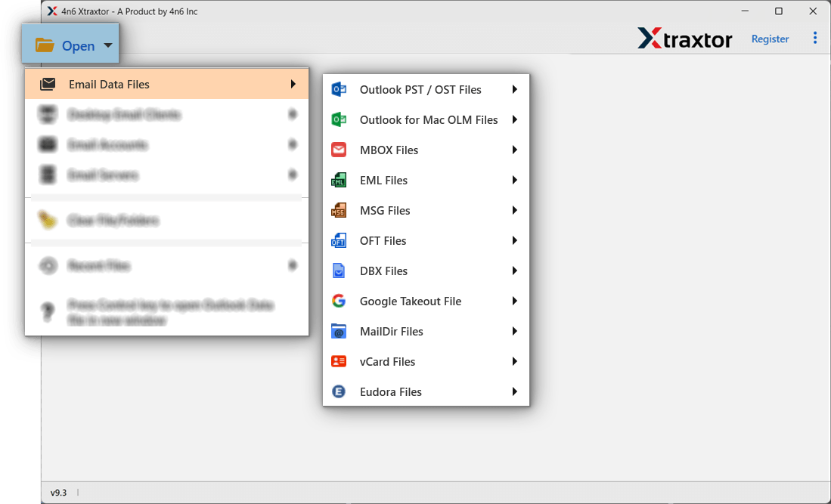Choose EML Files from the submenu
The height and width of the screenshot is (504, 831).
click(x=383, y=180)
